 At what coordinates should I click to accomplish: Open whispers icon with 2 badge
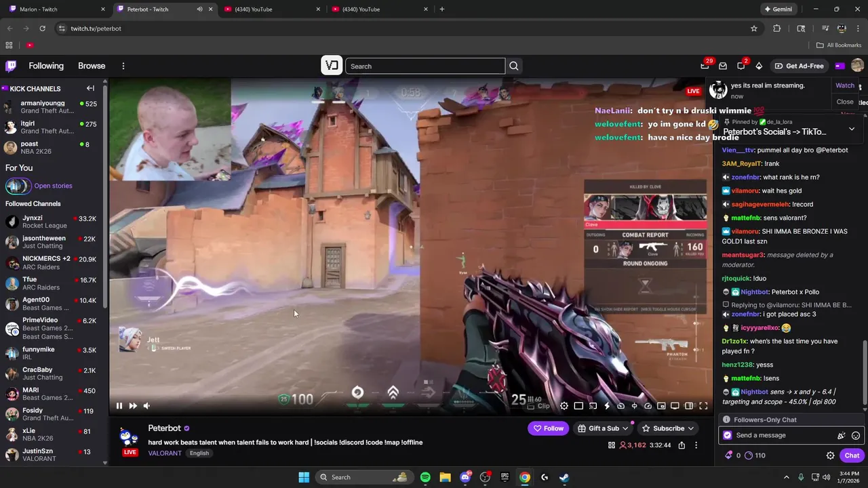(741, 66)
